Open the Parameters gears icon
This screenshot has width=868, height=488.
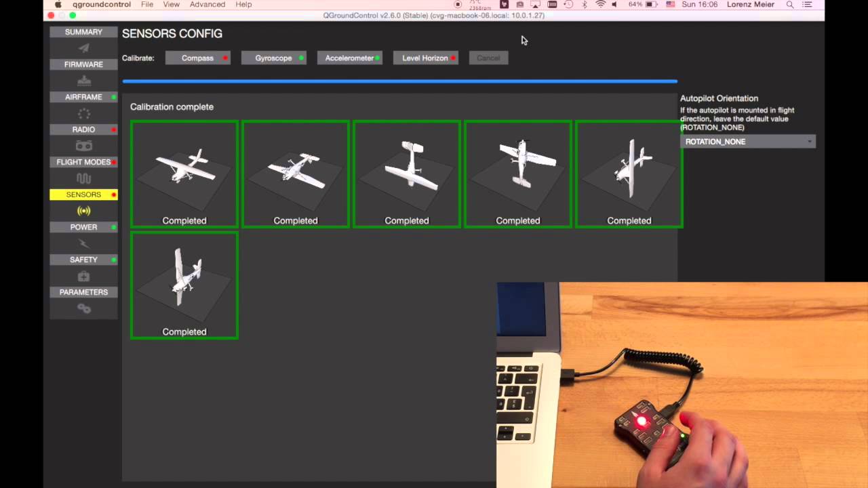pyautogui.click(x=83, y=308)
